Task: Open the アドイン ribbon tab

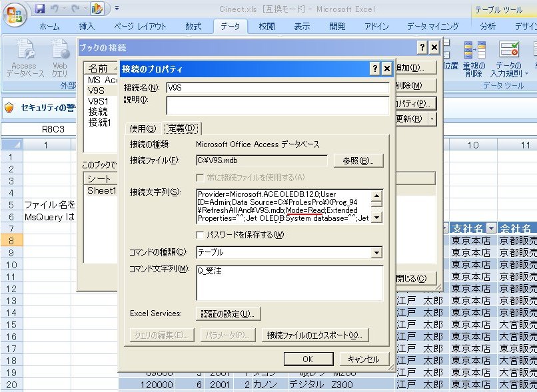Action: [376, 27]
